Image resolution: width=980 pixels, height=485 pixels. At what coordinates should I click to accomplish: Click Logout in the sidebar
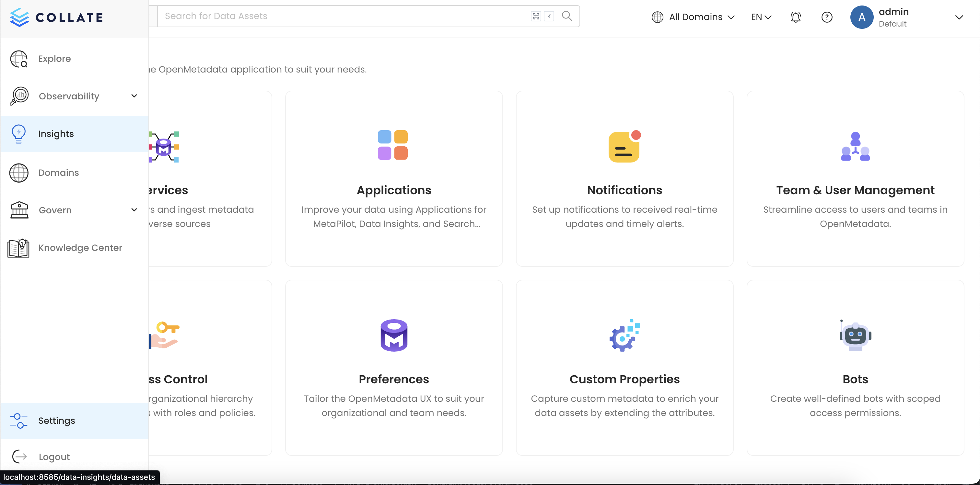pos(54,457)
